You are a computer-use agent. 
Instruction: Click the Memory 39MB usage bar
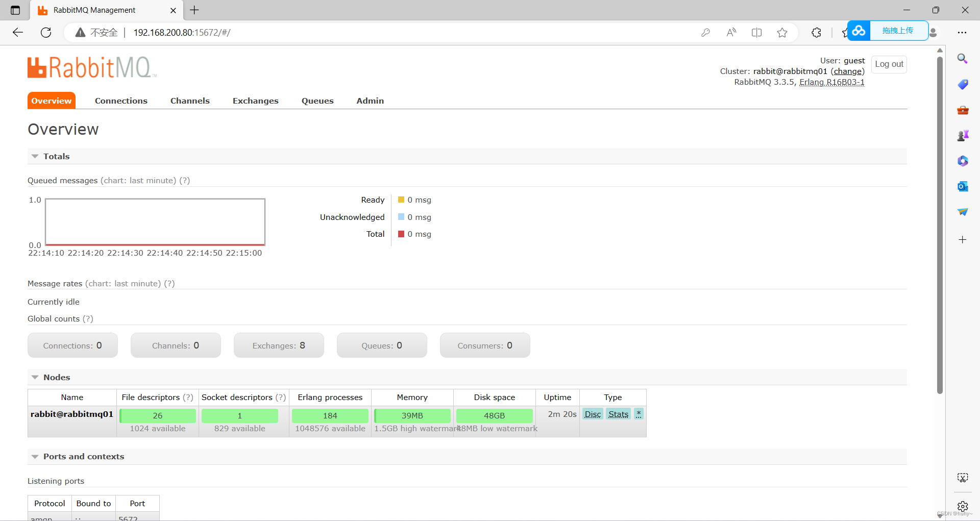[x=412, y=415]
